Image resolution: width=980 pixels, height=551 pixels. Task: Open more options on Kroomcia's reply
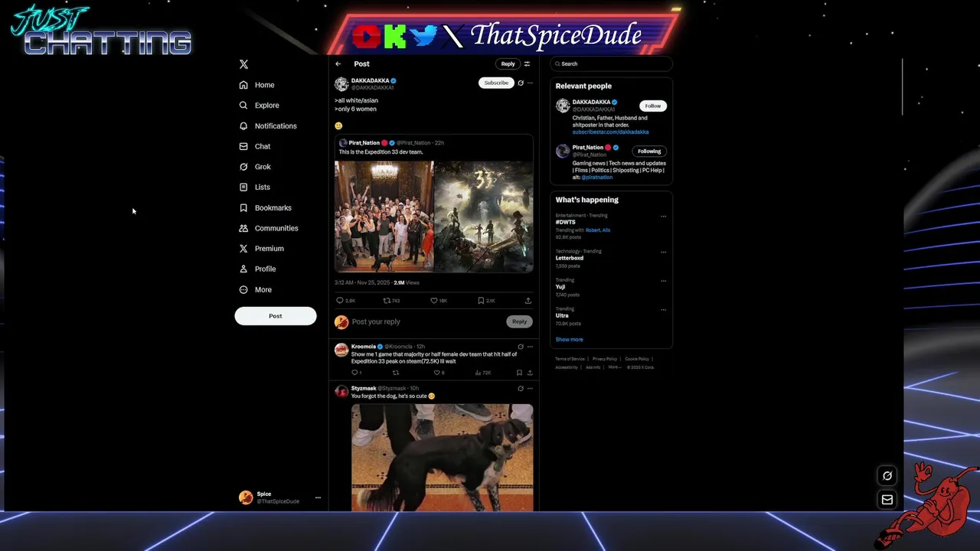pos(530,347)
